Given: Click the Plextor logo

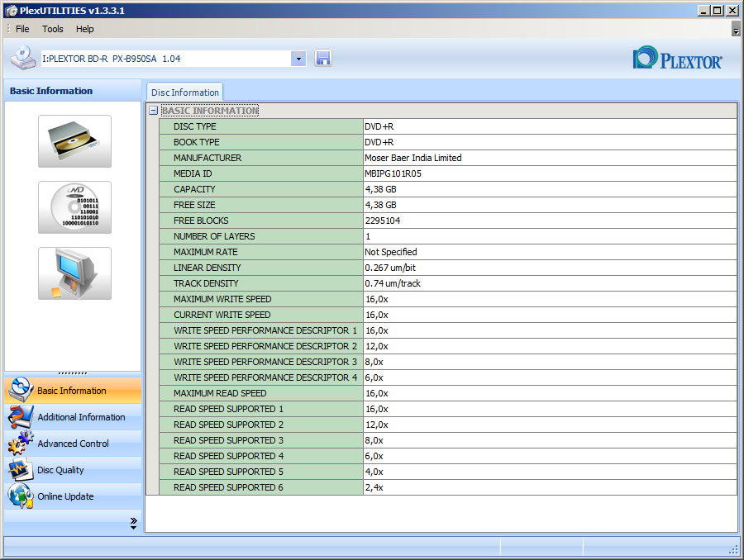Looking at the screenshot, I should 678,58.
